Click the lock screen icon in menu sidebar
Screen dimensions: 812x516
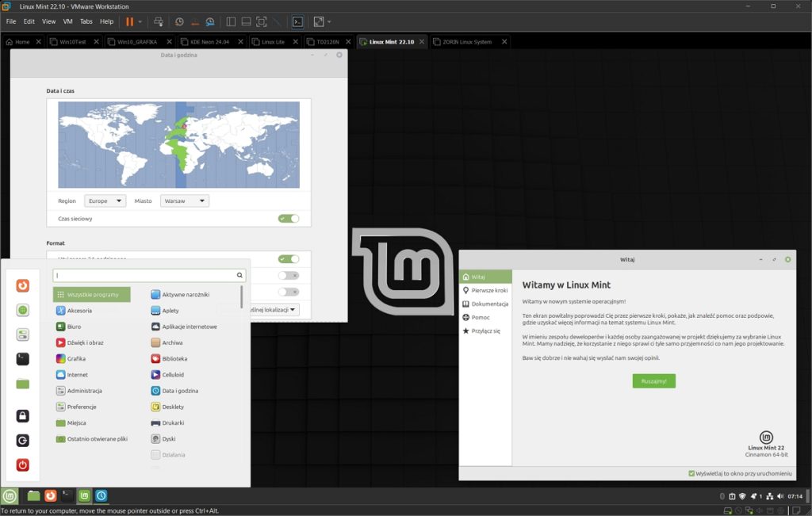(22, 415)
